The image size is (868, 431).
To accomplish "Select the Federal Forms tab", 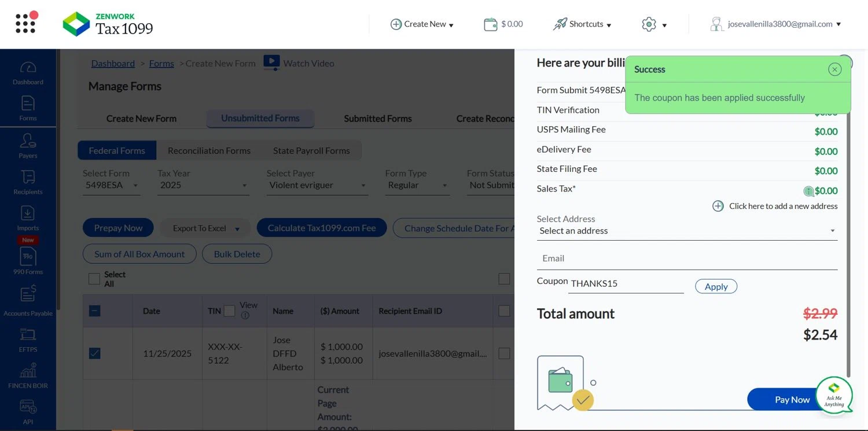I will 117,150.
